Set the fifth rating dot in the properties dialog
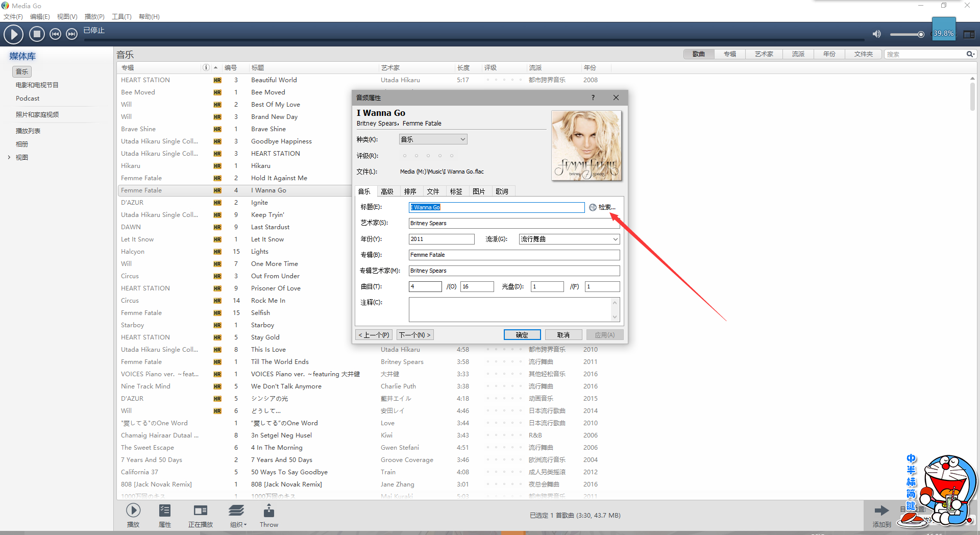The height and width of the screenshot is (535, 980). 452,156
